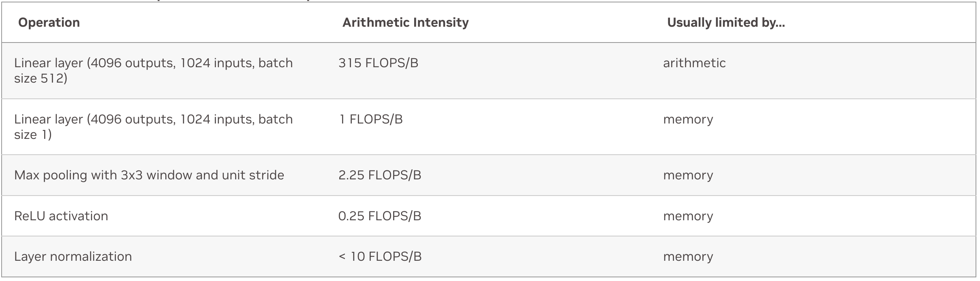Select the Max pooling 3x3 window cell

(149, 175)
